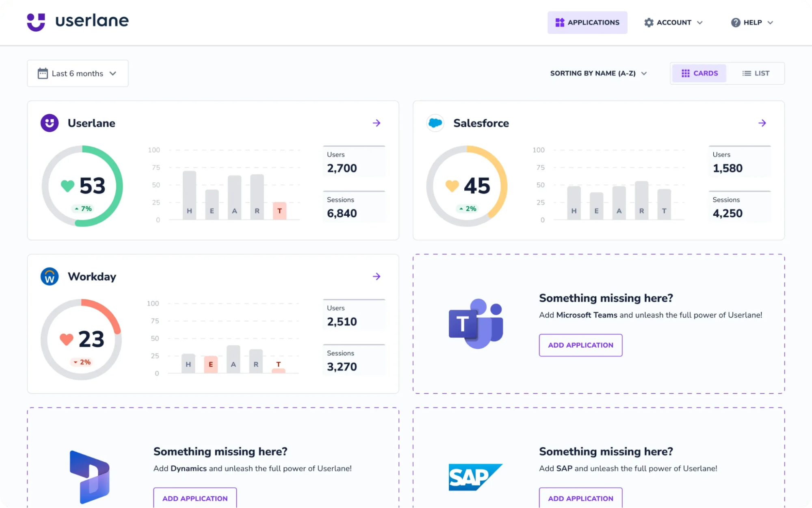Screen dimensions: 812x508
Task: Click the Help question mark icon
Action: pyautogui.click(x=736, y=22)
